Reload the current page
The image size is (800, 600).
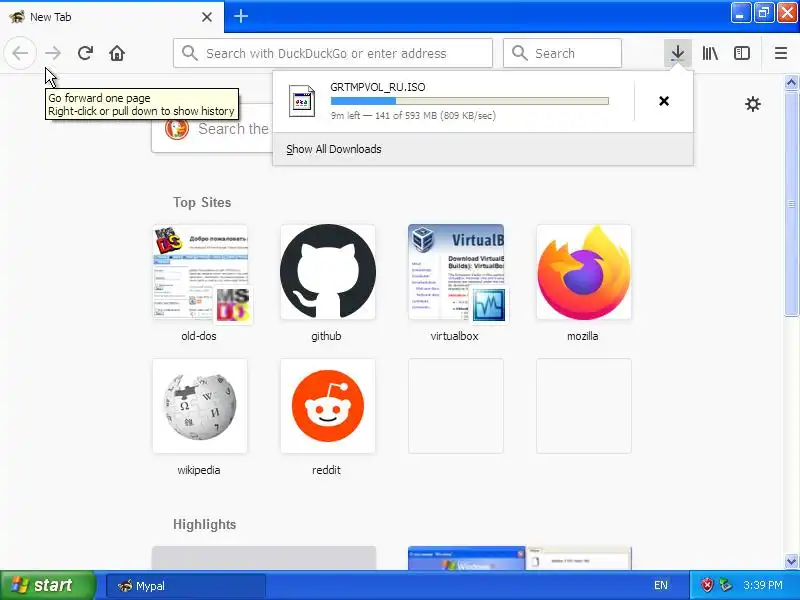pos(85,53)
